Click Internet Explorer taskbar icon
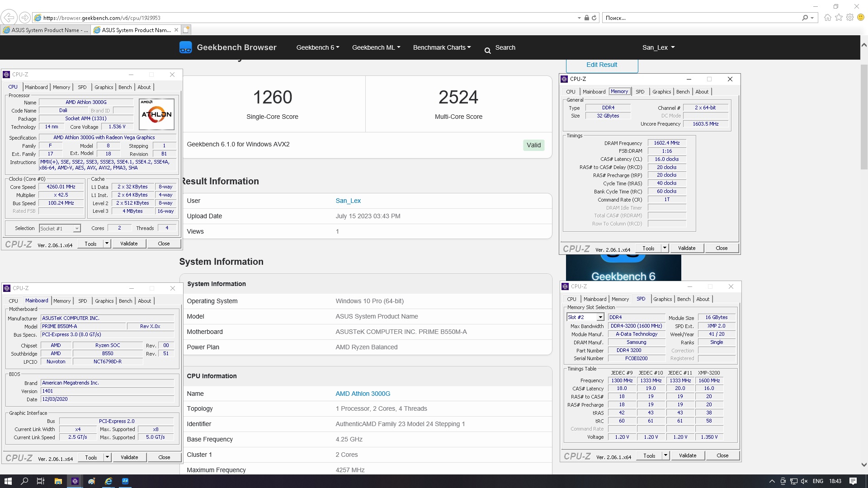 [x=108, y=481]
